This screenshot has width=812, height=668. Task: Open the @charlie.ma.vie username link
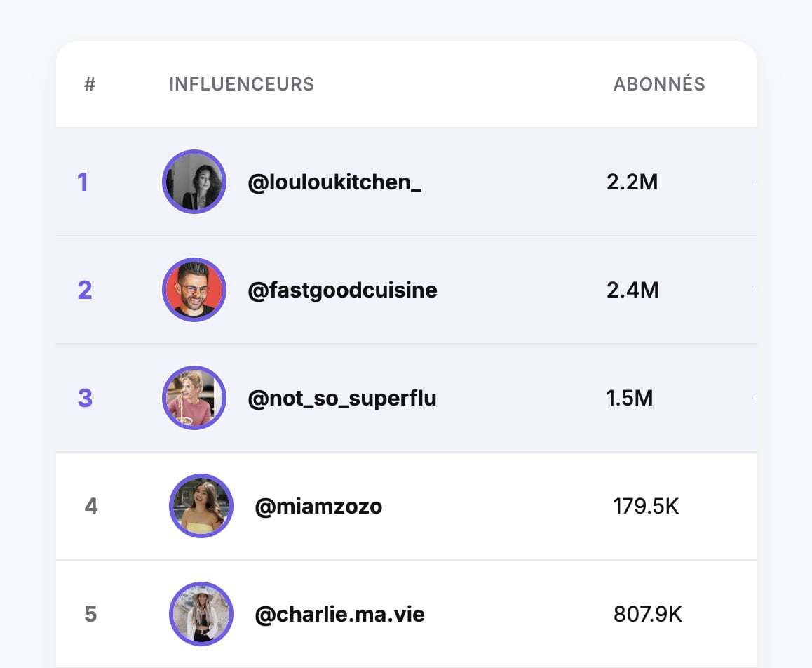(339, 615)
